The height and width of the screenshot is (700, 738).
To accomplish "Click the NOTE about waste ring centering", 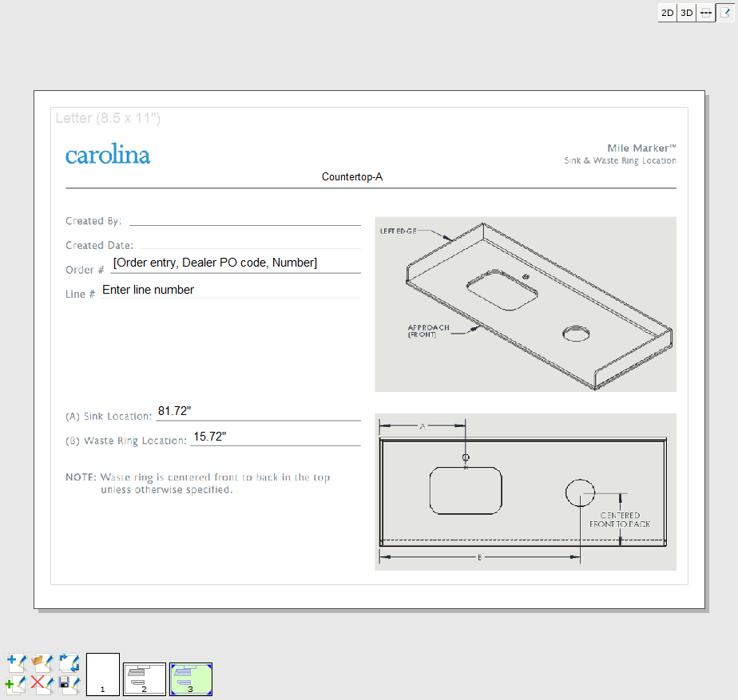I will [198, 483].
